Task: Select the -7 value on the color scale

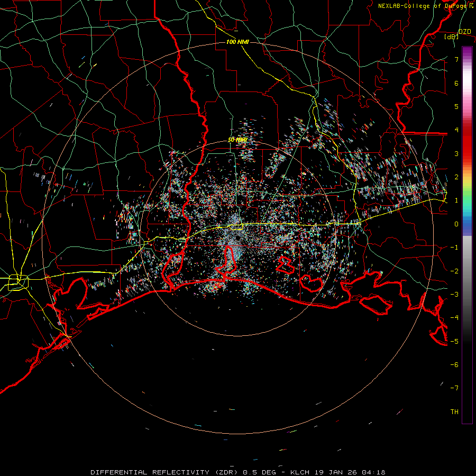Action: click(454, 388)
